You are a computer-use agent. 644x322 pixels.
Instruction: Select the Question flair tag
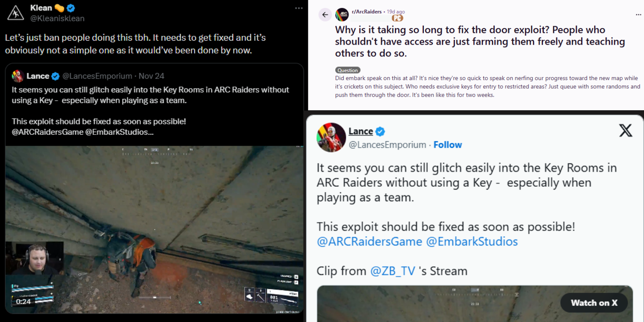click(x=347, y=70)
